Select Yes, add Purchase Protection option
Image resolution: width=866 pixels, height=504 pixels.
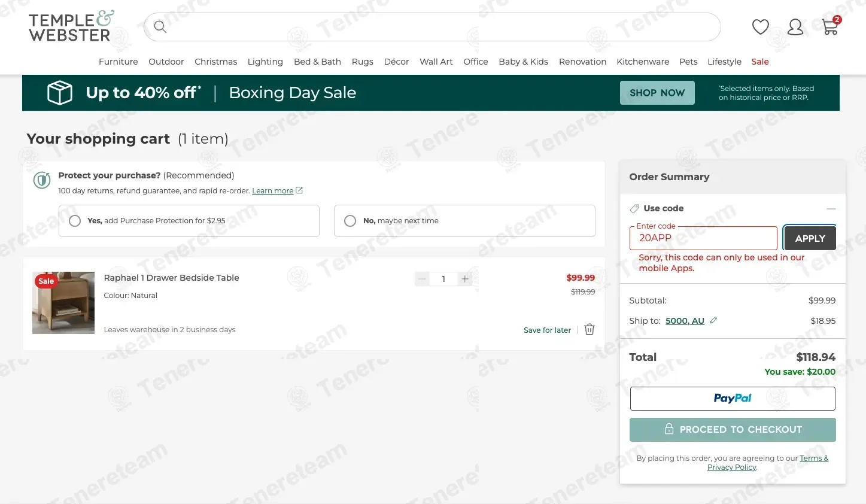point(75,221)
